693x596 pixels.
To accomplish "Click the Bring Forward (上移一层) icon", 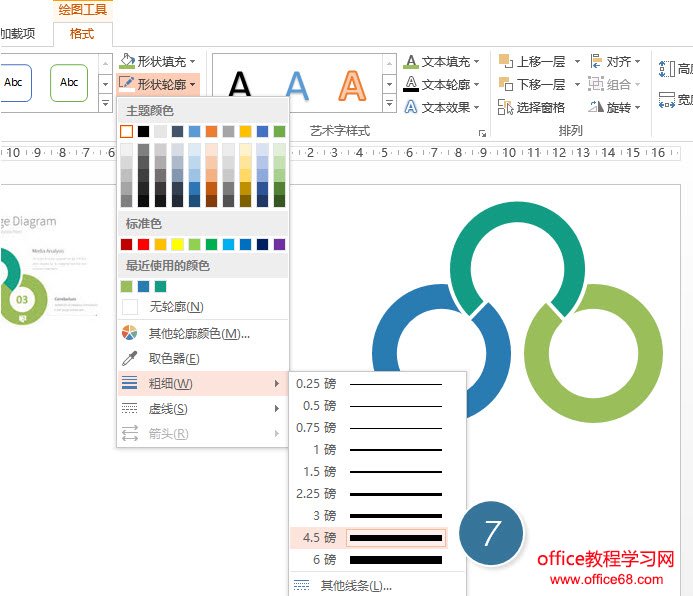I will point(506,61).
